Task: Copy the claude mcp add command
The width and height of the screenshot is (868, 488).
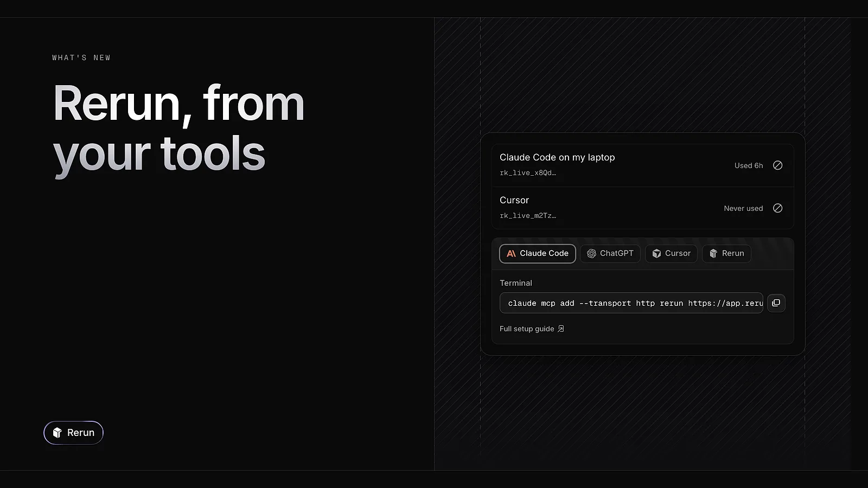Action: point(776,303)
